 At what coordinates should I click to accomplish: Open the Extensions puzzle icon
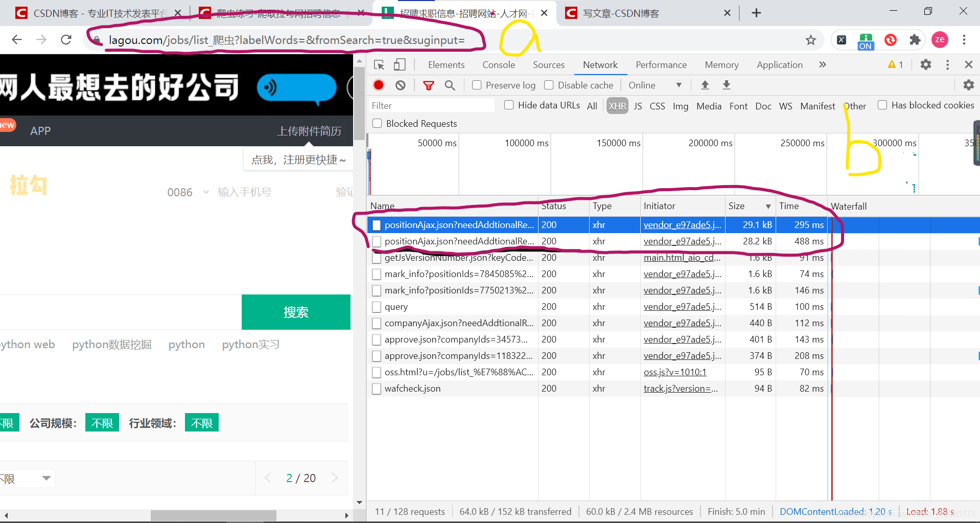tap(915, 40)
